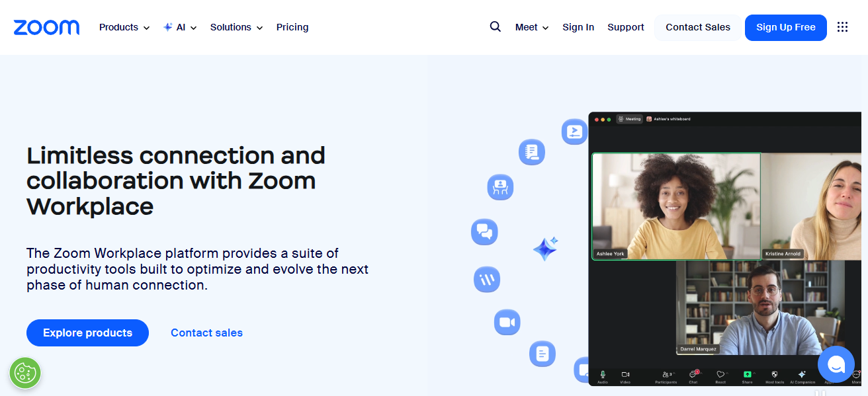Click Sign In link

[x=578, y=27]
